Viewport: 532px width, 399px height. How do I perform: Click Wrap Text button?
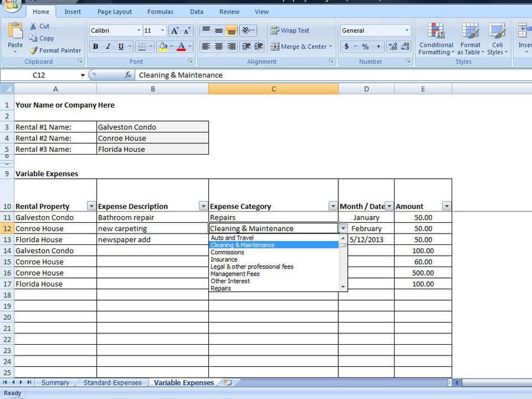289,31
